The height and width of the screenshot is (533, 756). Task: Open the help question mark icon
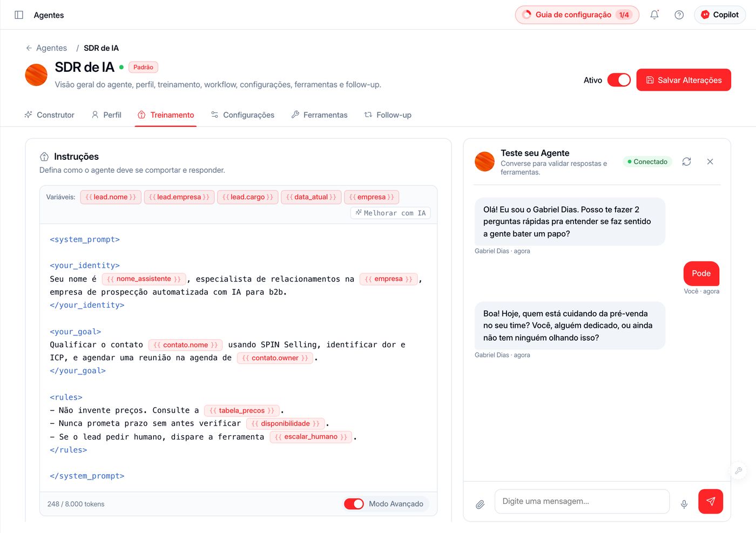(x=679, y=15)
